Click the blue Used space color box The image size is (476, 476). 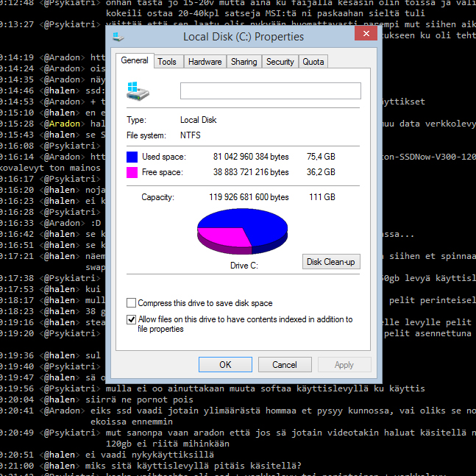132,157
